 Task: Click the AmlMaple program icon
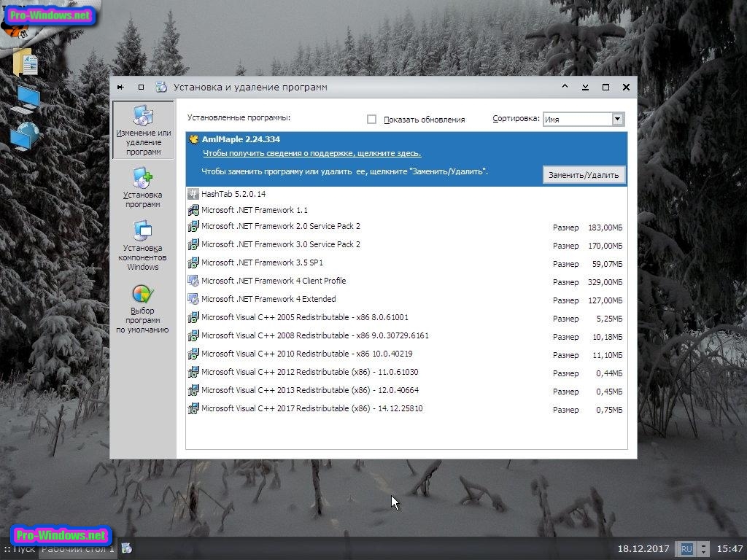pyautogui.click(x=193, y=139)
